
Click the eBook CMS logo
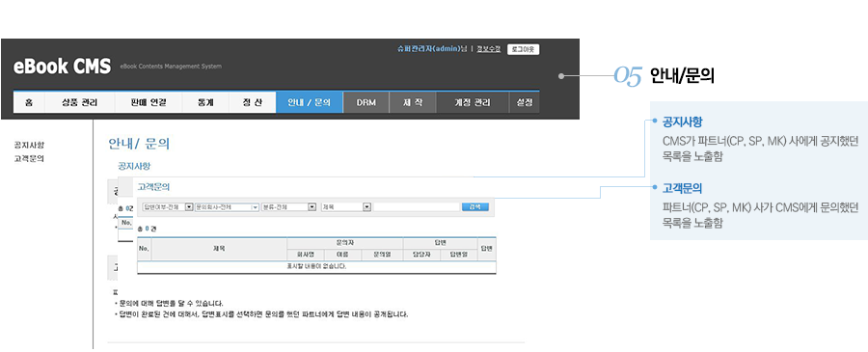point(62,66)
